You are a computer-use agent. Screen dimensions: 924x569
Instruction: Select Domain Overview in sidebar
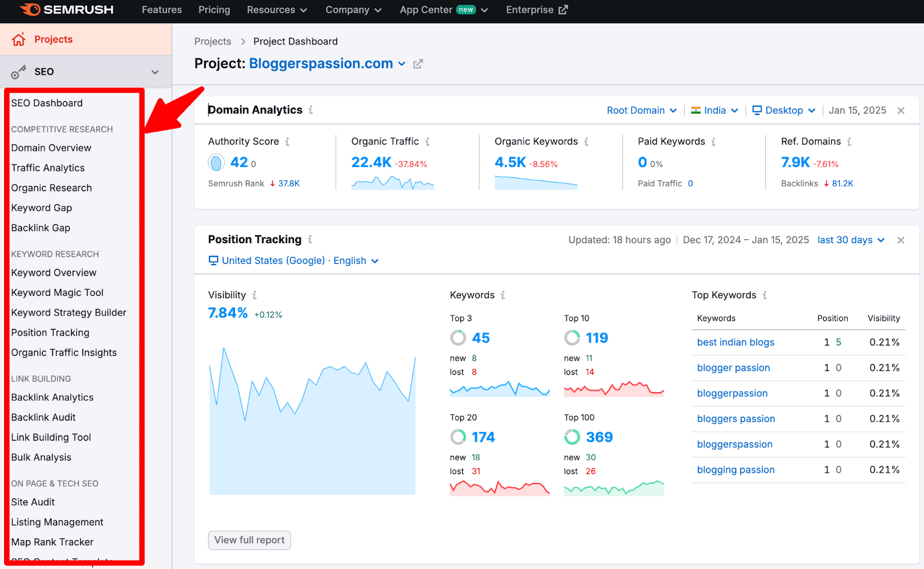tap(51, 148)
